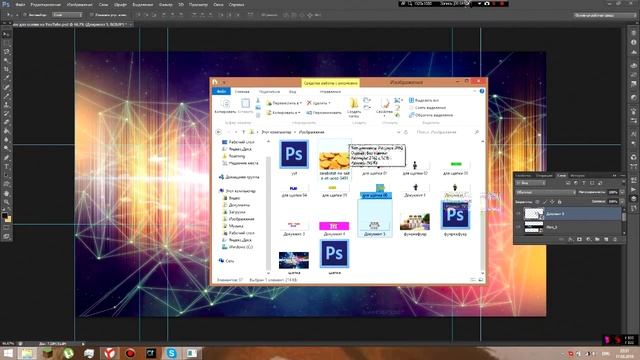Select the Crop tool
This screenshot has height=360, width=640.
coord(7,69)
